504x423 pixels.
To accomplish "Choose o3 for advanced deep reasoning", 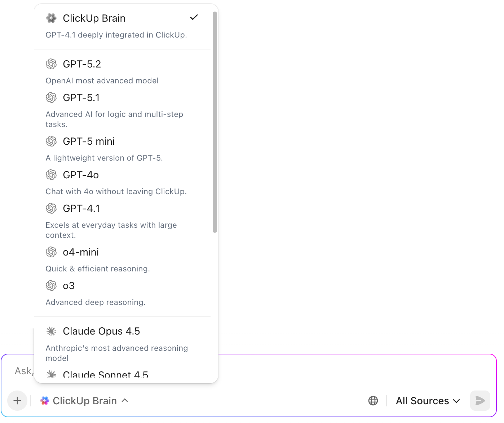I will tap(68, 285).
